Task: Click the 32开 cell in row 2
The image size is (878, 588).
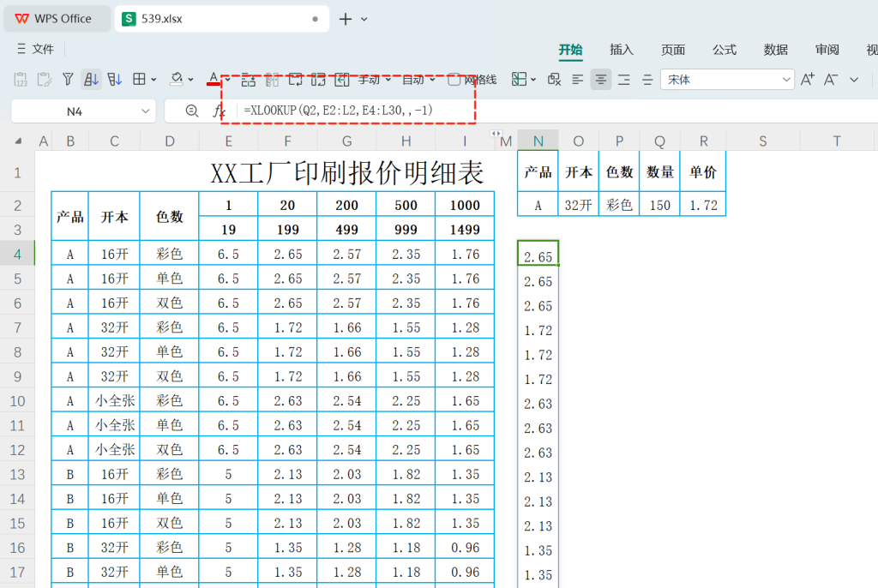Action: click(579, 204)
